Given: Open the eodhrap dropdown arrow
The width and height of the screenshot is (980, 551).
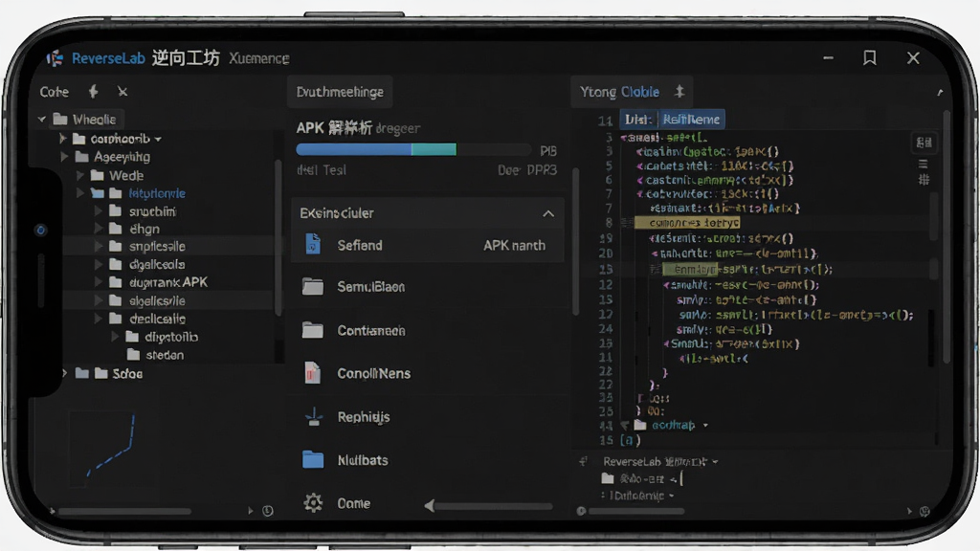Looking at the screenshot, I should click(x=705, y=426).
